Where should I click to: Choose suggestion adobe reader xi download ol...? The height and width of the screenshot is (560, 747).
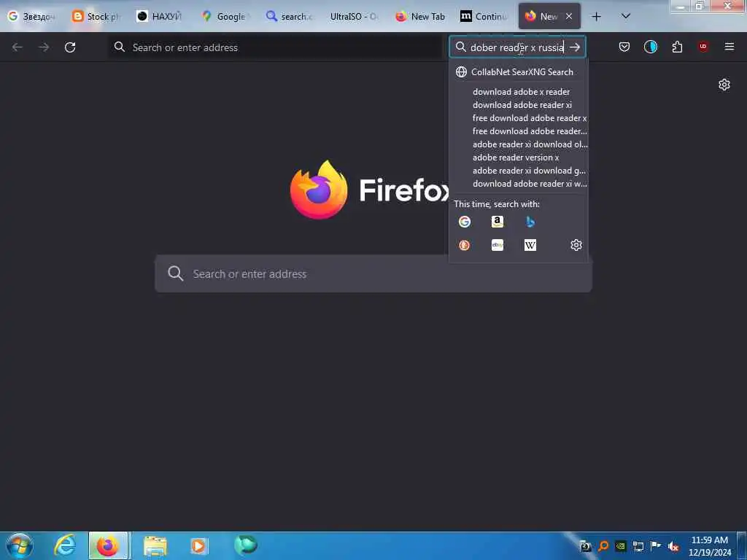tap(530, 144)
